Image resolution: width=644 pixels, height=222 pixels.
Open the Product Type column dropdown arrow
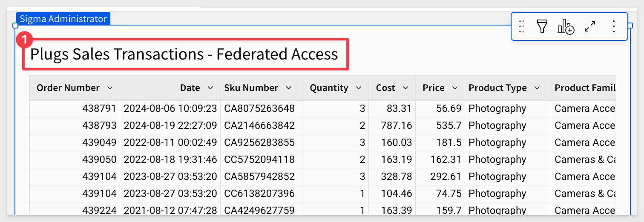click(537, 88)
